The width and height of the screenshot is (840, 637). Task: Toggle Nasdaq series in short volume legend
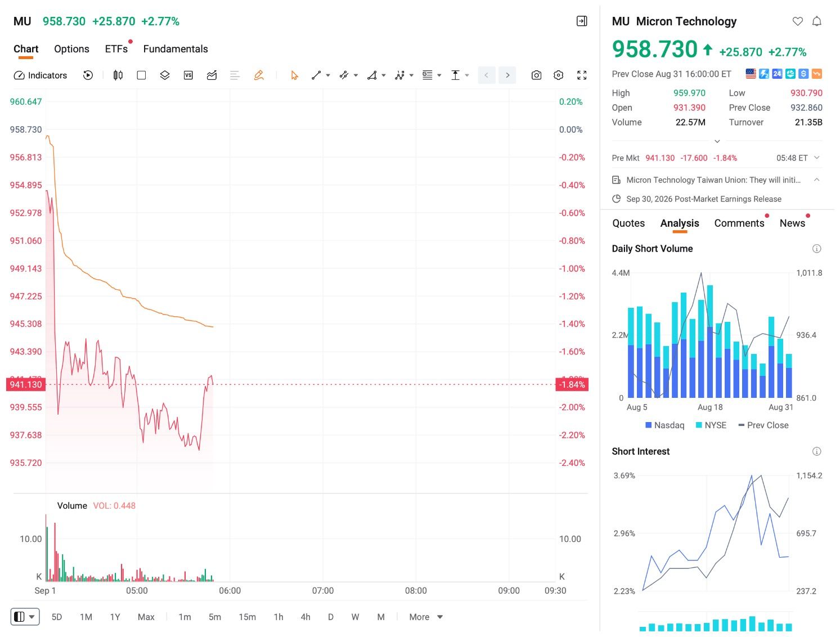665,425
